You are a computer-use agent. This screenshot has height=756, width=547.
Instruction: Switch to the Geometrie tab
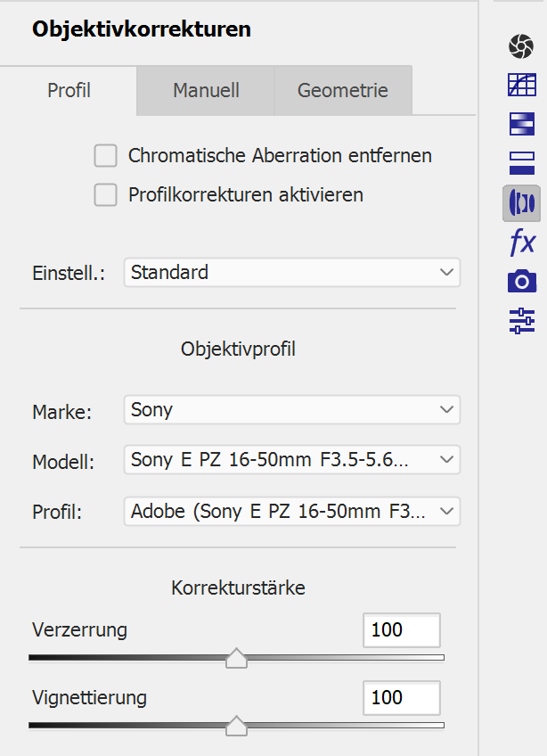343,90
